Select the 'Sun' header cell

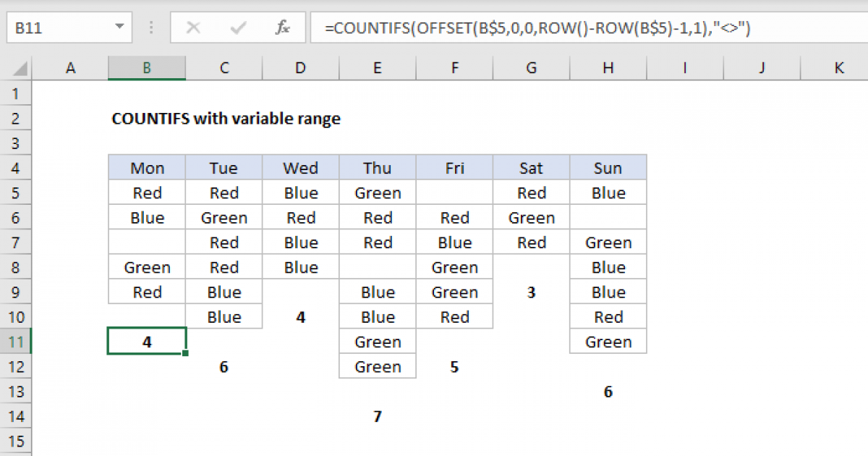tap(608, 167)
